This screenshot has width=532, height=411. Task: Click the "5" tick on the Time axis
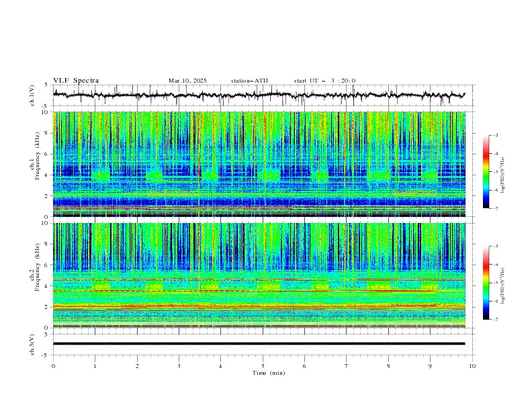tap(263, 366)
